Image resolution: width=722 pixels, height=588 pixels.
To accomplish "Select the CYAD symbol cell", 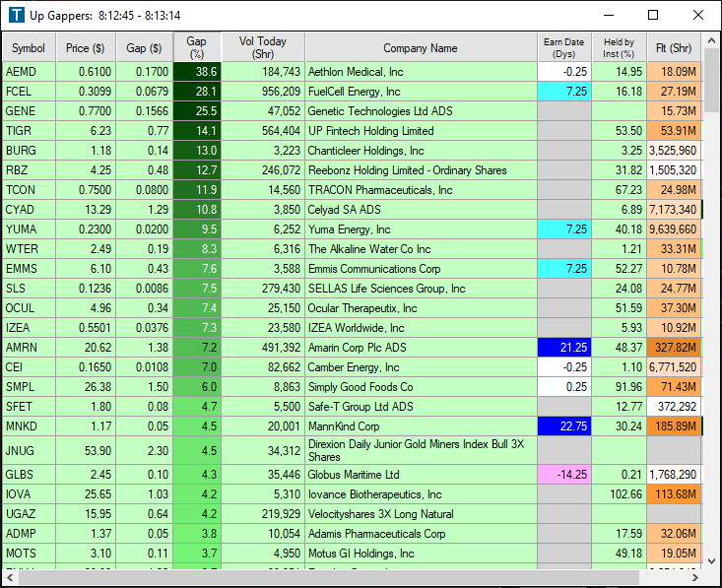I will 29,210.
